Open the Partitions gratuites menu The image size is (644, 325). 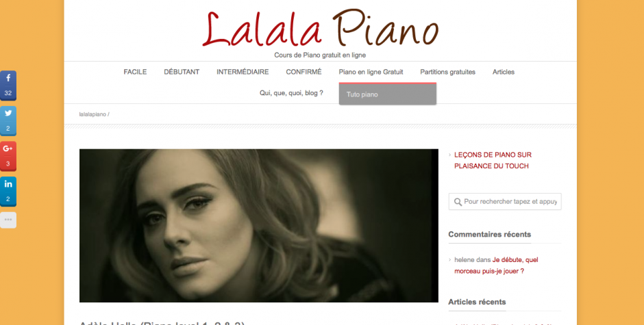pos(447,72)
